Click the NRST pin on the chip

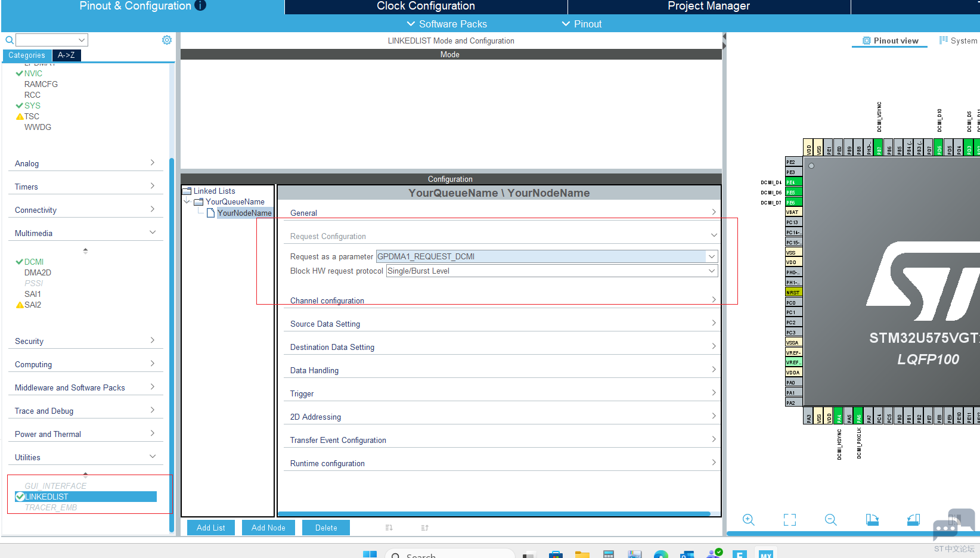pyautogui.click(x=794, y=293)
